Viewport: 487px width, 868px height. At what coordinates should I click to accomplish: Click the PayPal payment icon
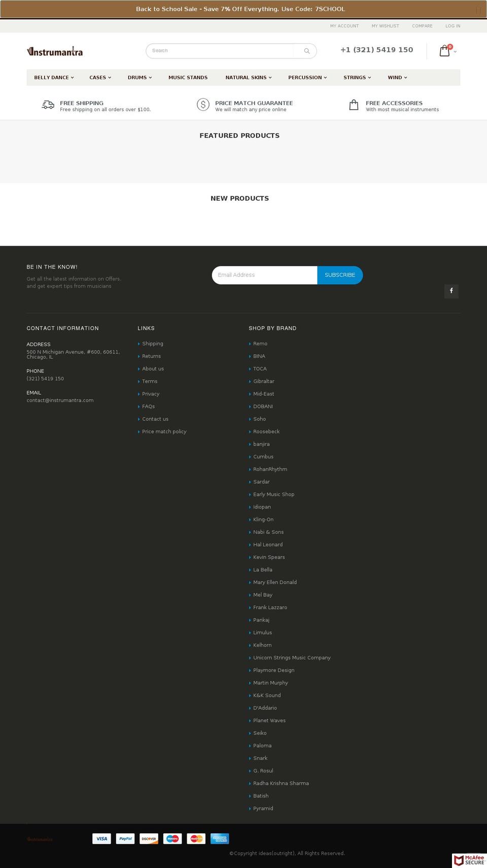pos(125,839)
